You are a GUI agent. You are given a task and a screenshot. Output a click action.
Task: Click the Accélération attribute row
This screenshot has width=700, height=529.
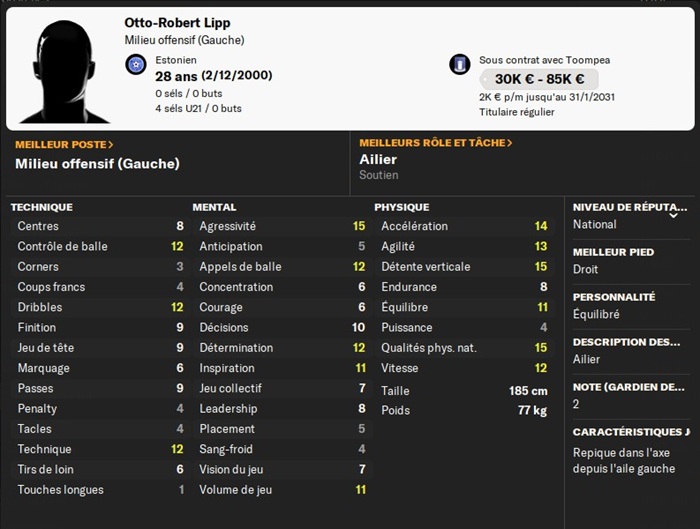click(x=464, y=226)
